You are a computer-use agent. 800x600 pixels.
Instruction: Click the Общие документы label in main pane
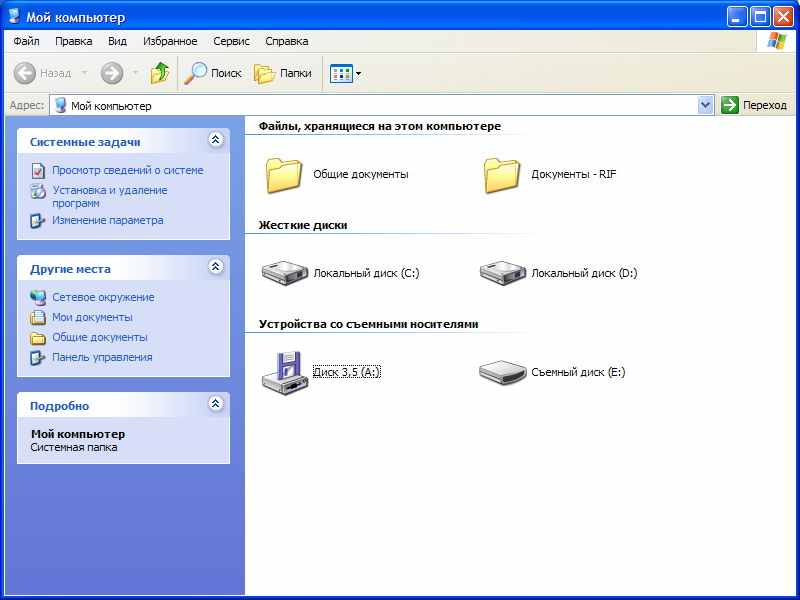[361, 174]
